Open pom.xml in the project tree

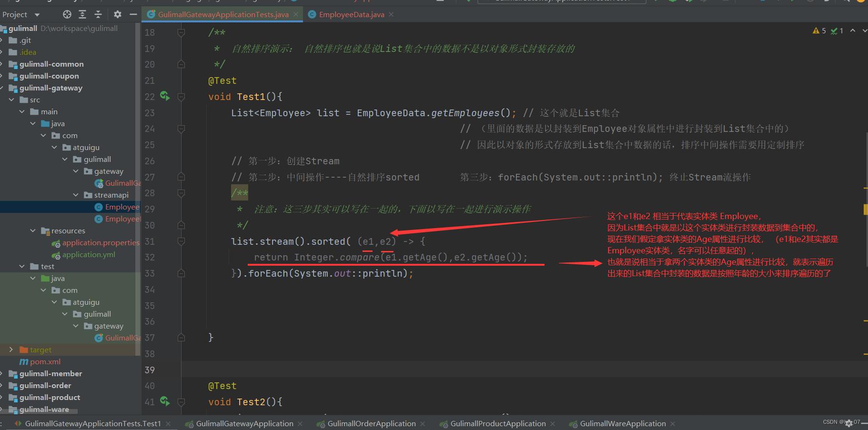(x=45, y=361)
